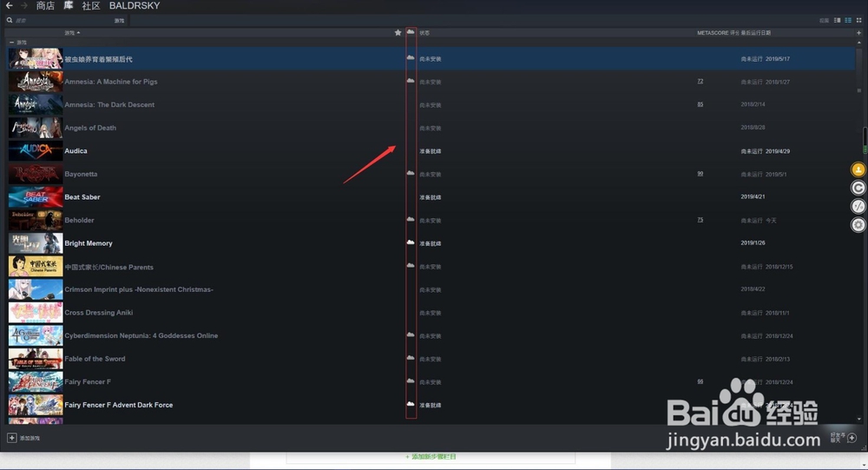Switch to detail view layout icon

pyautogui.click(x=837, y=21)
